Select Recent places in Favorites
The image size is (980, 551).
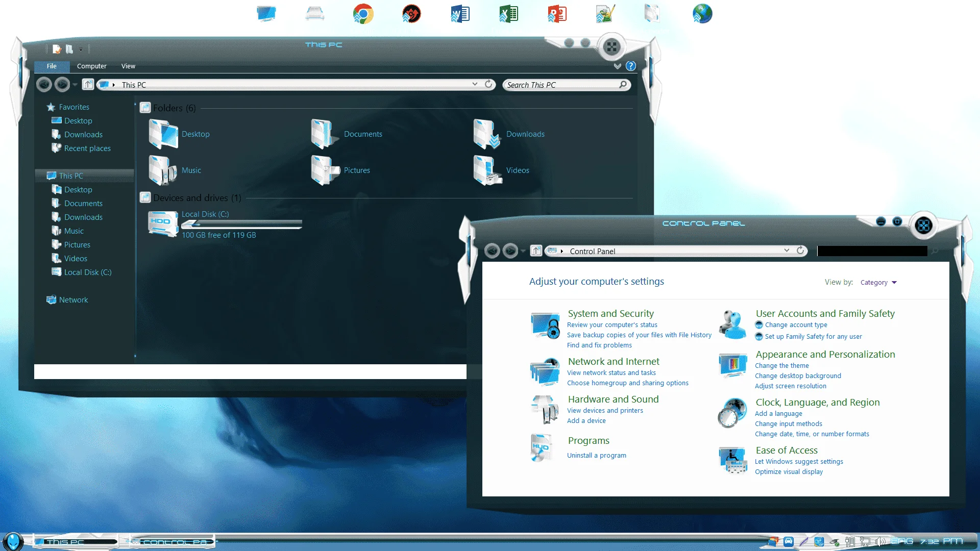[x=87, y=148]
